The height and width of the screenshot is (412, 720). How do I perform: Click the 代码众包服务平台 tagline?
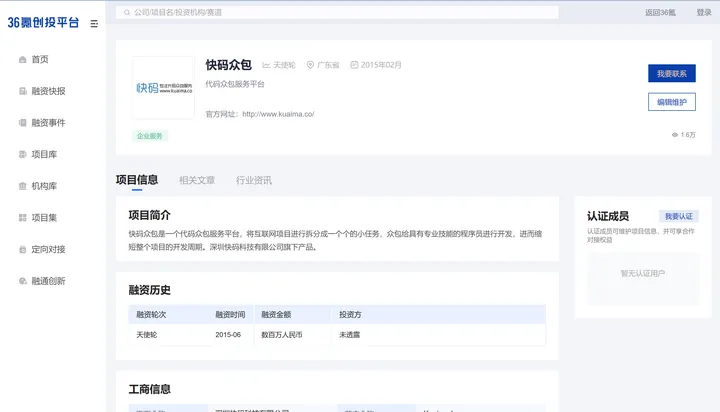[235, 84]
